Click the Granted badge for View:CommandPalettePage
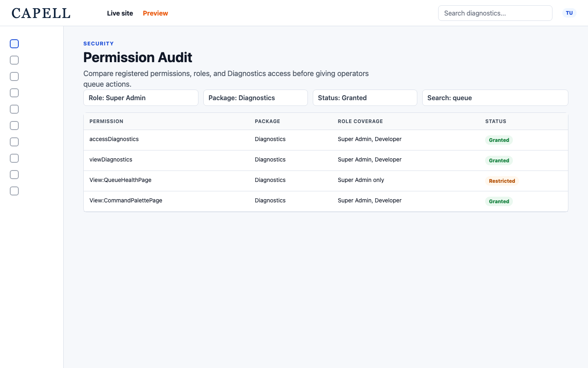 pos(499,201)
